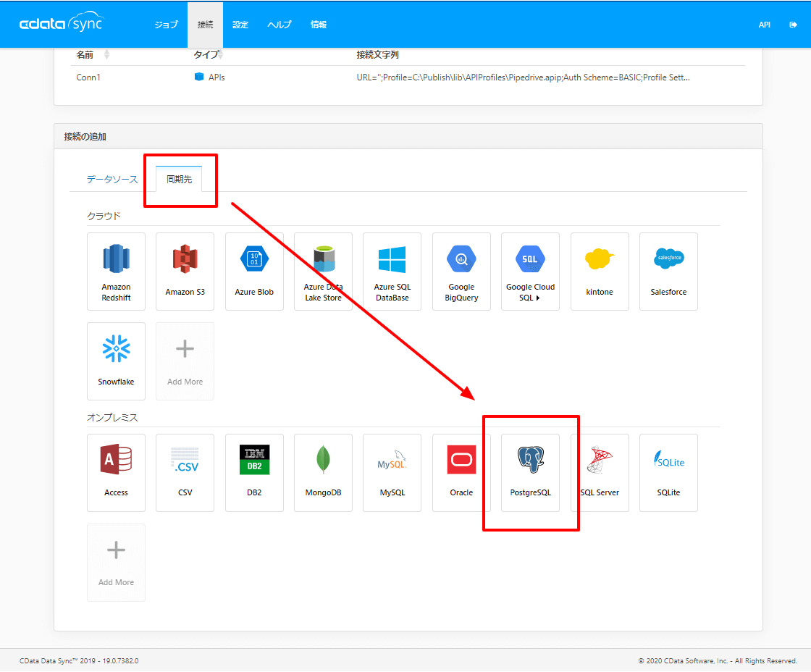Image resolution: width=811 pixels, height=672 pixels.
Task: Select Google BigQuery destination
Action: [461, 272]
